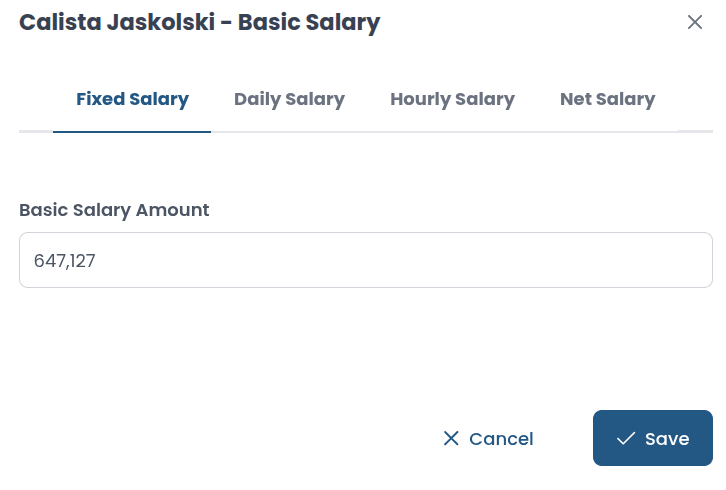Click the Calista Jaskolski dialog title
Viewport: 726px width, 490px height.
point(200,22)
